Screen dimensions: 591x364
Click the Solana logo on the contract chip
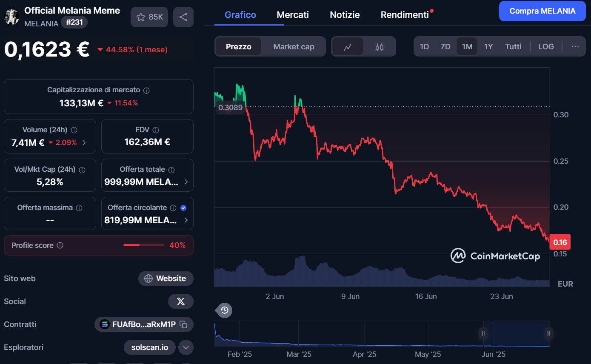104,324
